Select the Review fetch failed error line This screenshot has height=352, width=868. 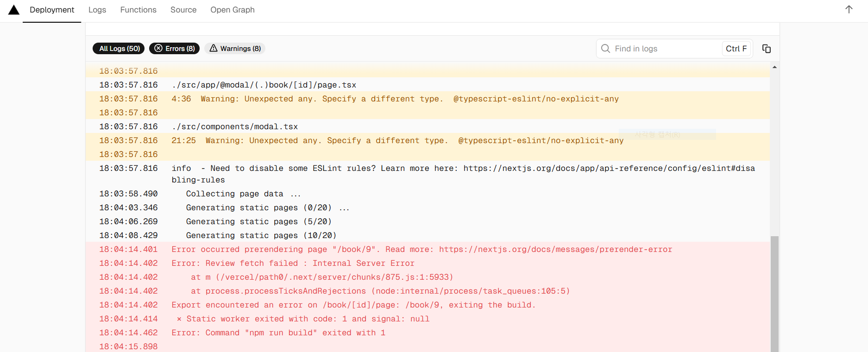click(x=428, y=263)
